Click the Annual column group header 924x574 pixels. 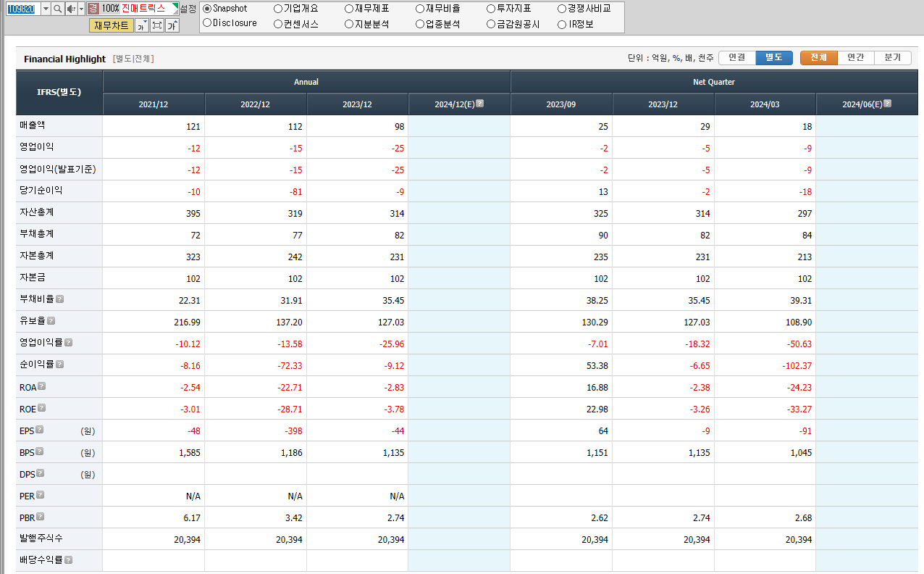pyautogui.click(x=306, y=82)
